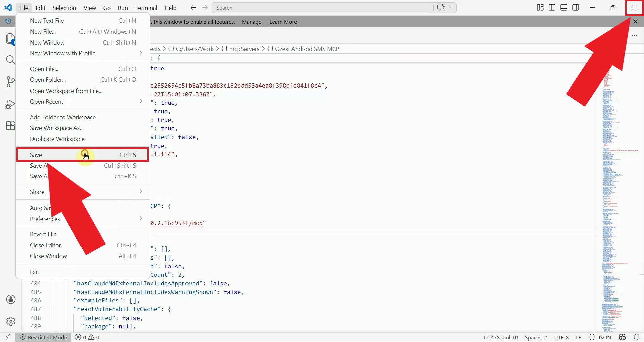Open the errors and warnings status item
The height and width of the screenshot is (342, 644).
point(87,337)
